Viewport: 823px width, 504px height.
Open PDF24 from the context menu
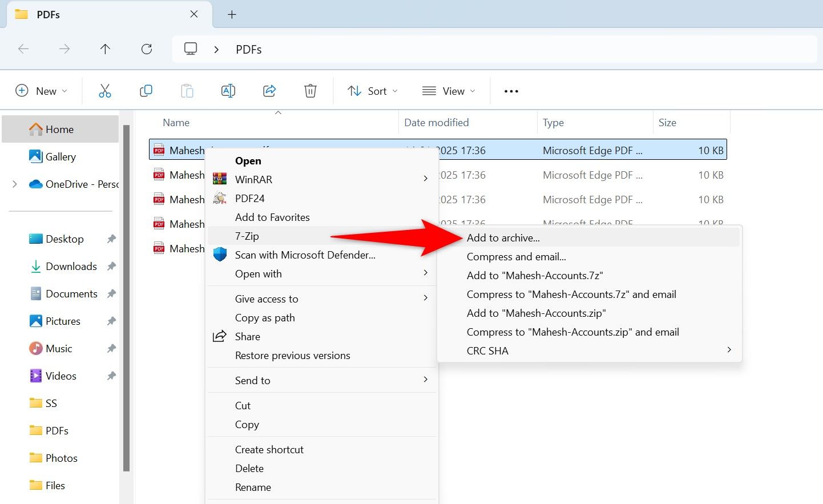(x=249, y=198)
